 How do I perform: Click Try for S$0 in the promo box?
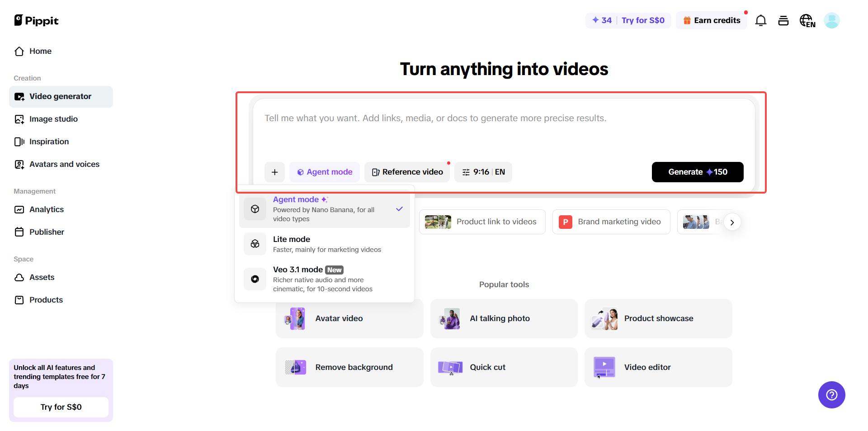tap(61, 407)
